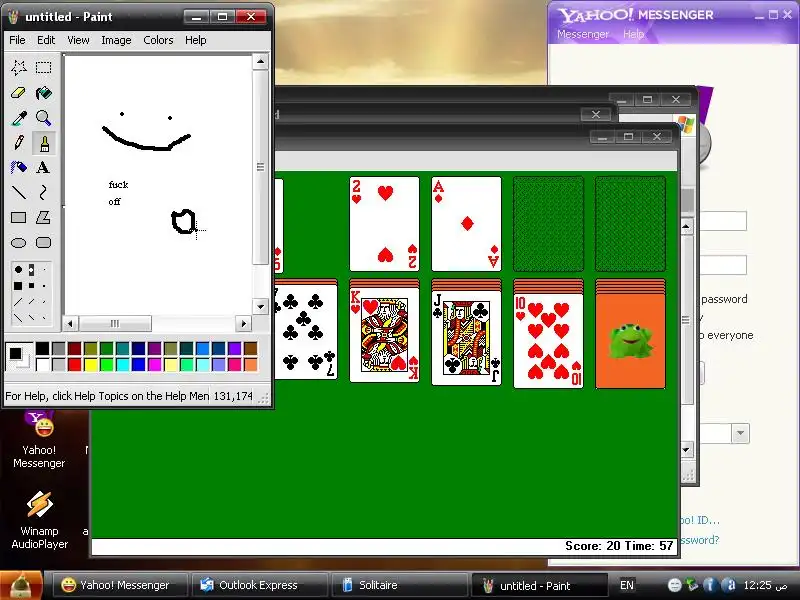Switch to Solitaire taskbar button

pos(399,585)
